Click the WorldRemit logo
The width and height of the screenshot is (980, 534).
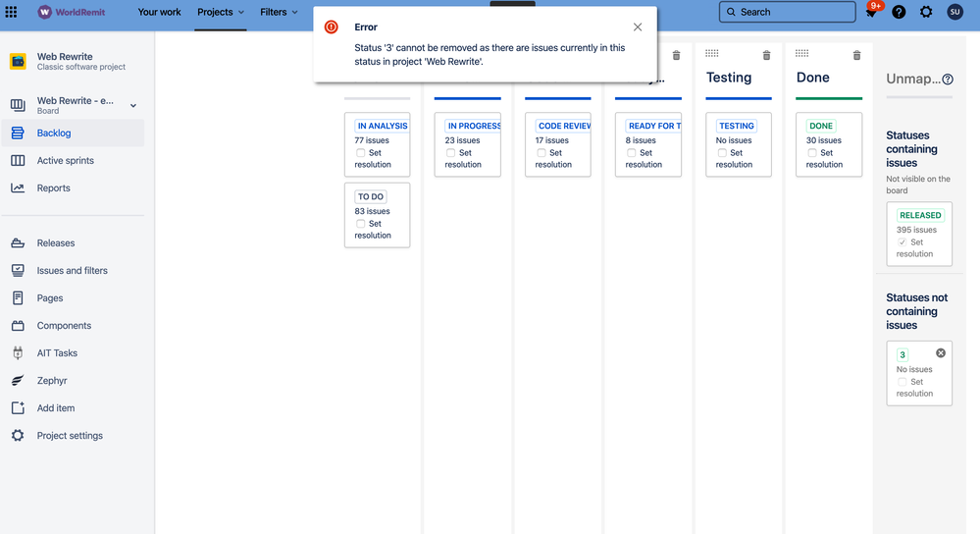coord(72,12)
